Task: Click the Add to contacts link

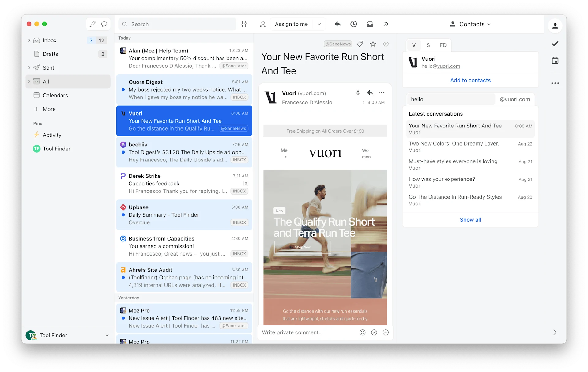Action: point(470,80)
